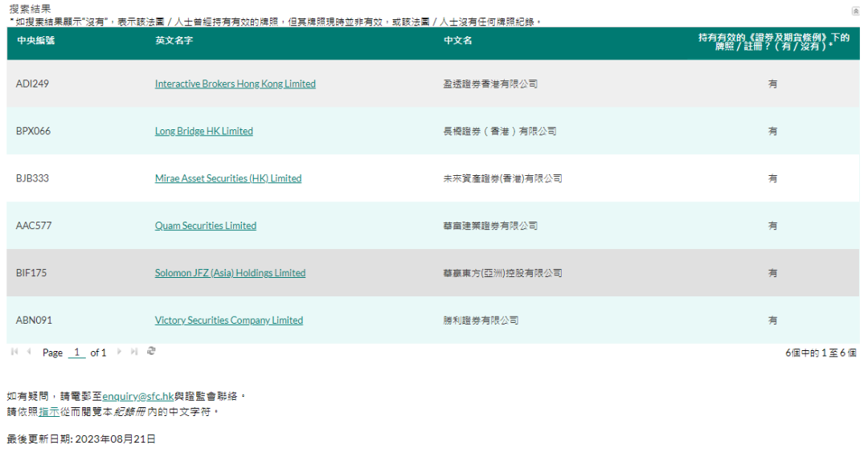Viewport: 868px width, 453px height.
Task: Open Solomon JFZ (Asia) Holdings Limited
Action: click(x=230, y=273)
